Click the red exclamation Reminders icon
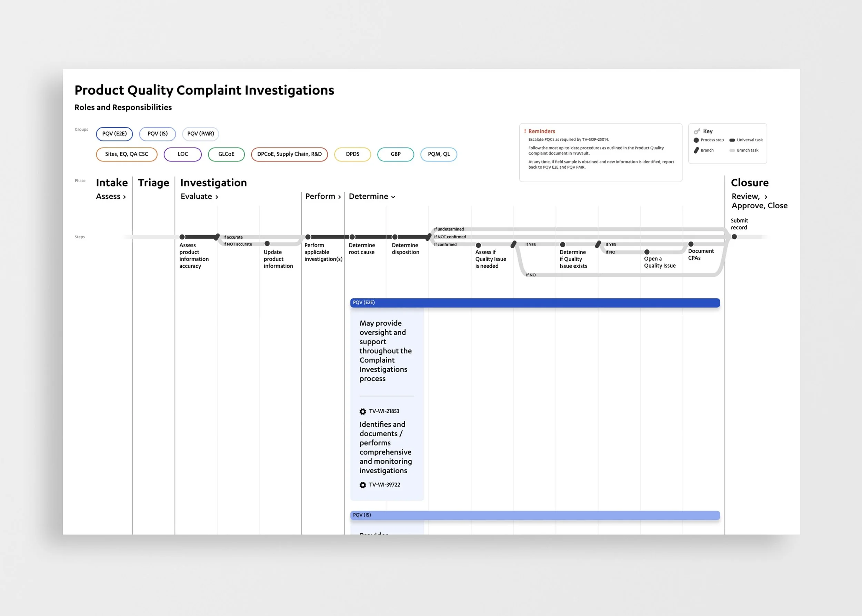Viewport: 862px width, 616px height. (x=525, y=131)
